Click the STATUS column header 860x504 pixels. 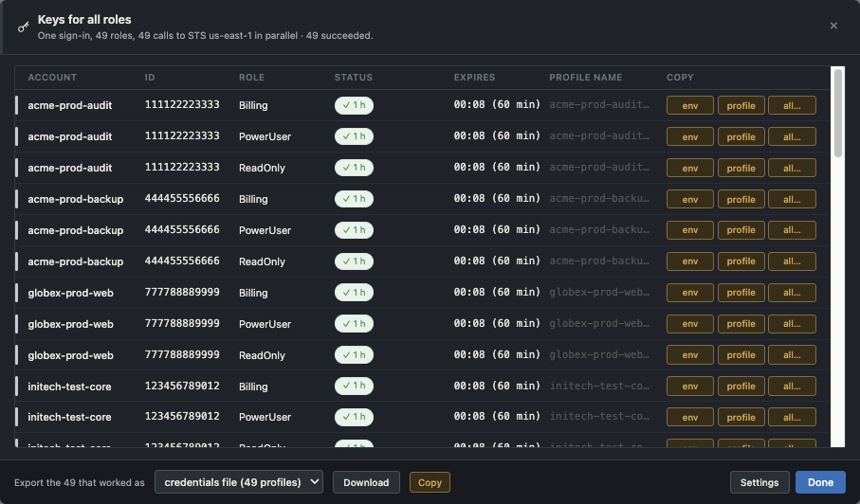pos(354,78)
